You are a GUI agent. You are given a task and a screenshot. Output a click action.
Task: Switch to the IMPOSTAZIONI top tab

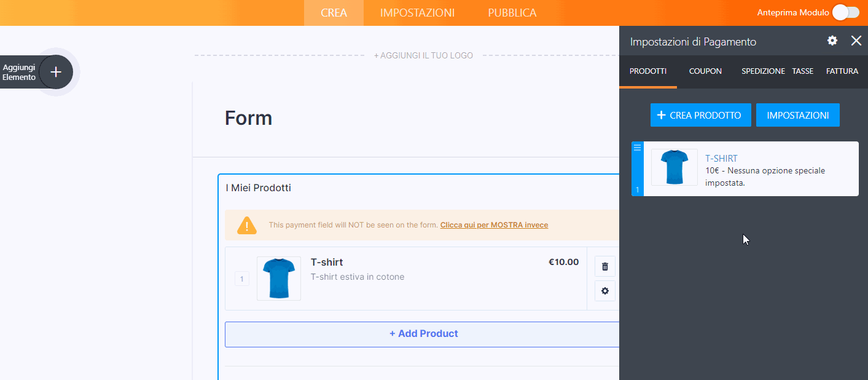click(x=417, y=12)
